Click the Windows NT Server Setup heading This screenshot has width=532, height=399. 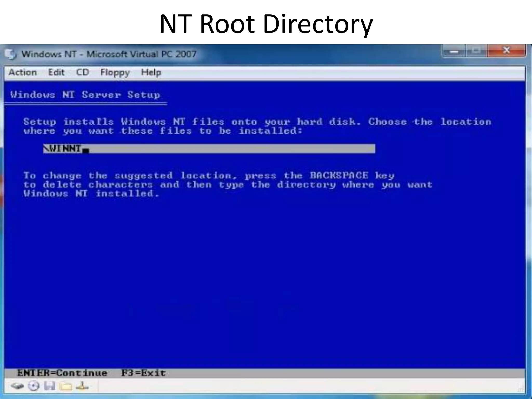(x=85, y=95)
